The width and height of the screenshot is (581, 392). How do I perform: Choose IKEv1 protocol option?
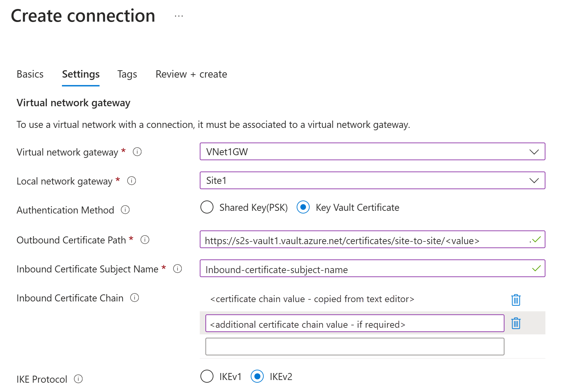(207, 376)
